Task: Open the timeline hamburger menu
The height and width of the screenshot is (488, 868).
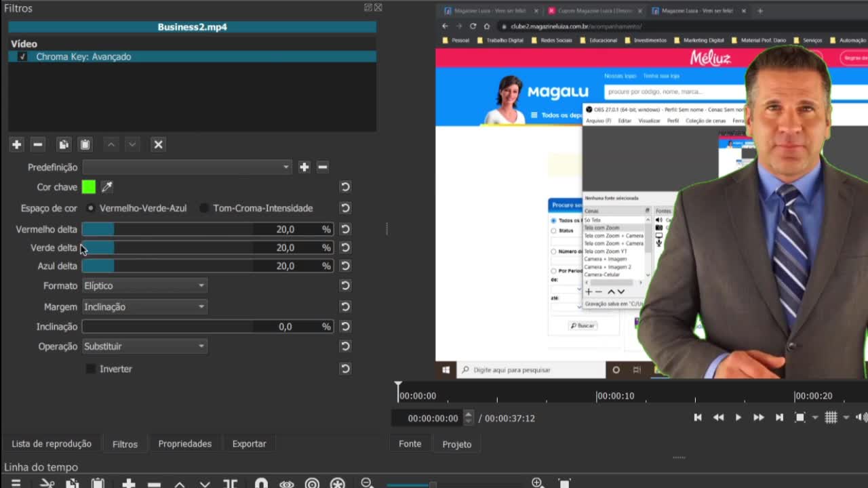Action: [x=16, y=483]
